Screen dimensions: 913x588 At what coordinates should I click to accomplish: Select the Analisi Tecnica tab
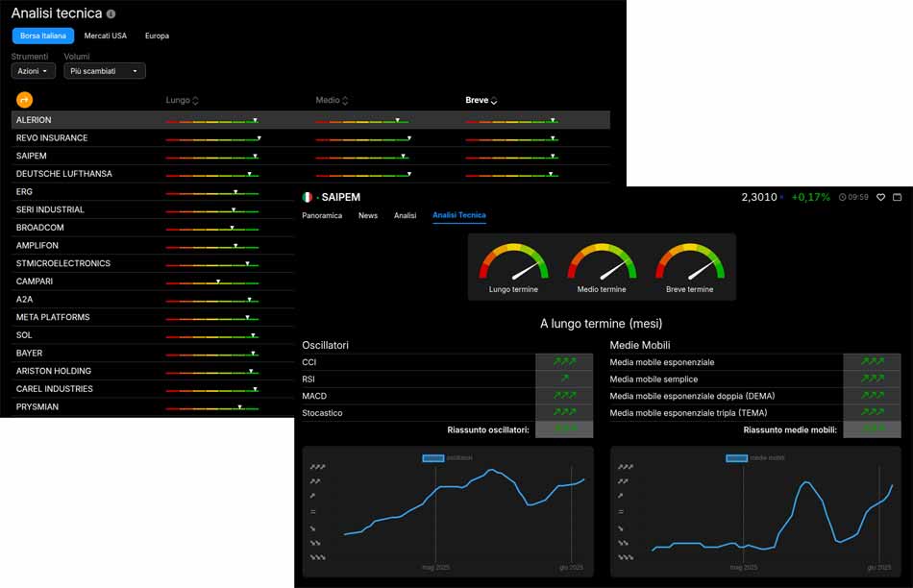click(458, 215)
